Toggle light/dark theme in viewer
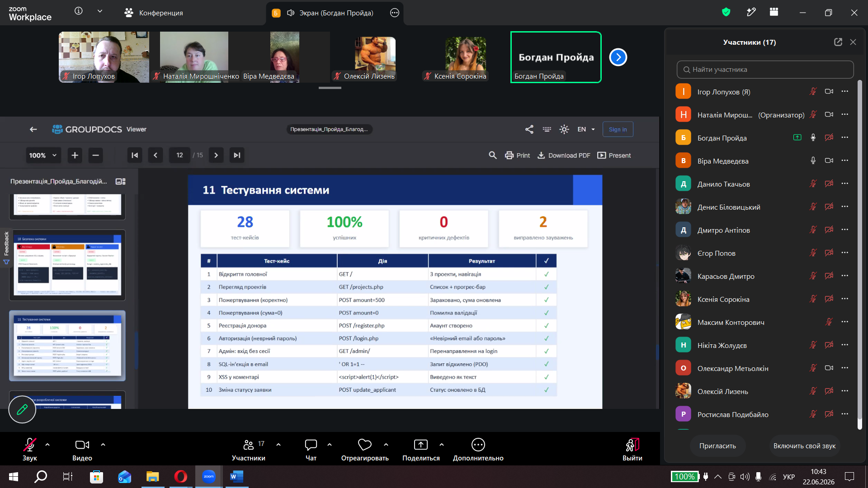 pyautogui.click(x=564, y=129)
